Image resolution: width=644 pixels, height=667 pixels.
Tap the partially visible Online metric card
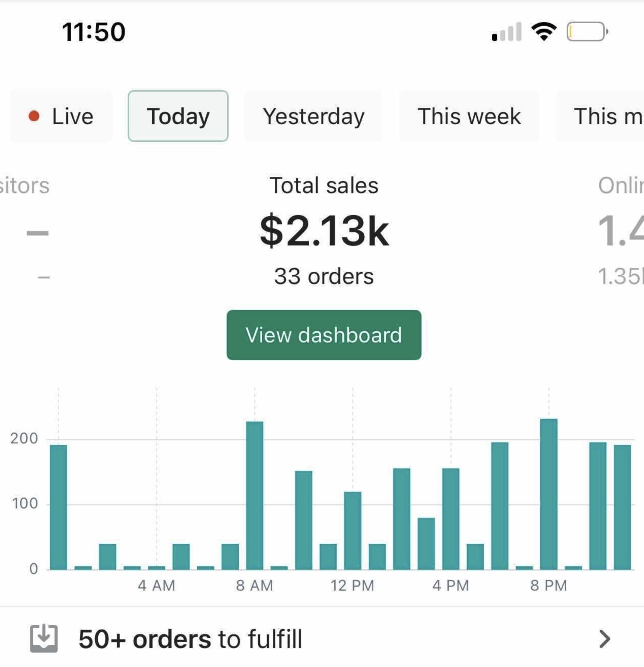point(620,231)
